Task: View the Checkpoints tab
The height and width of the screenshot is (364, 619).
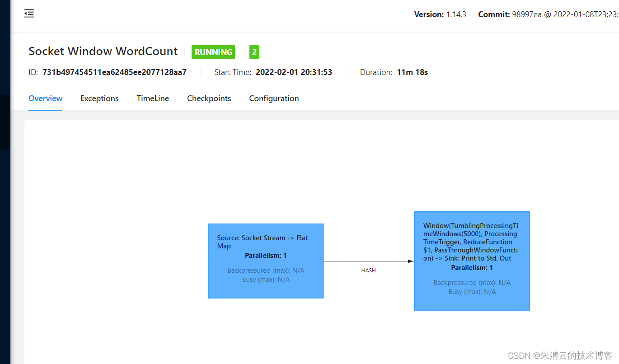Action: (x=209, y=98)
